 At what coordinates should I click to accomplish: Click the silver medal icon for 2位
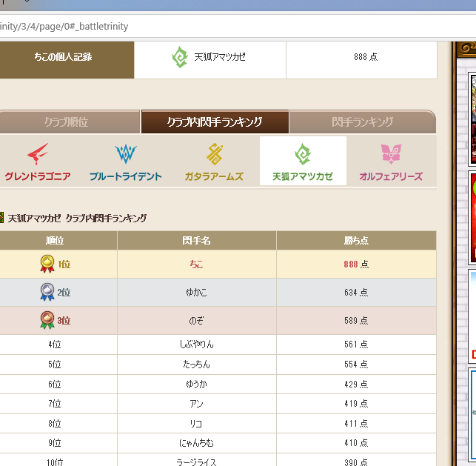pyautogui.click(x=47, y=292)
